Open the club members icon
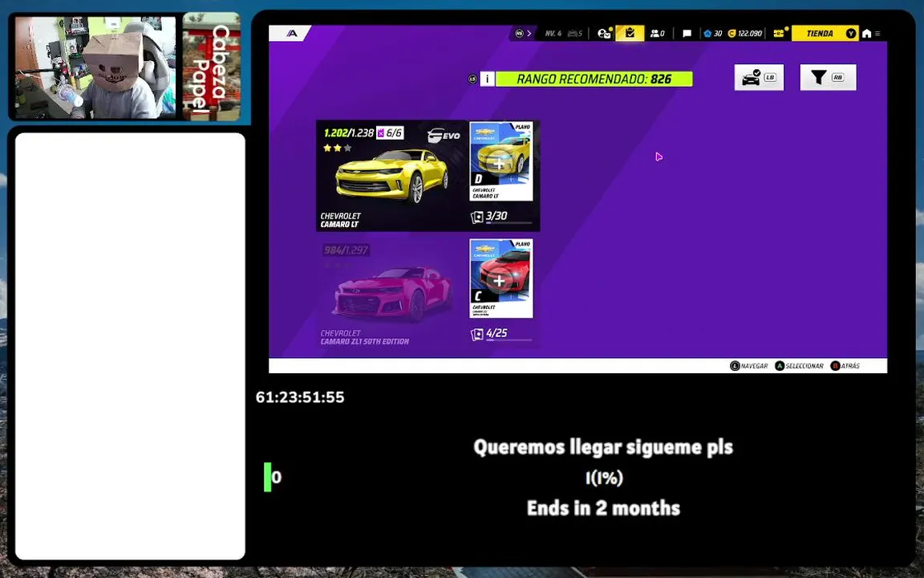Viewport: 924px width, 578px height. point(657,34)
